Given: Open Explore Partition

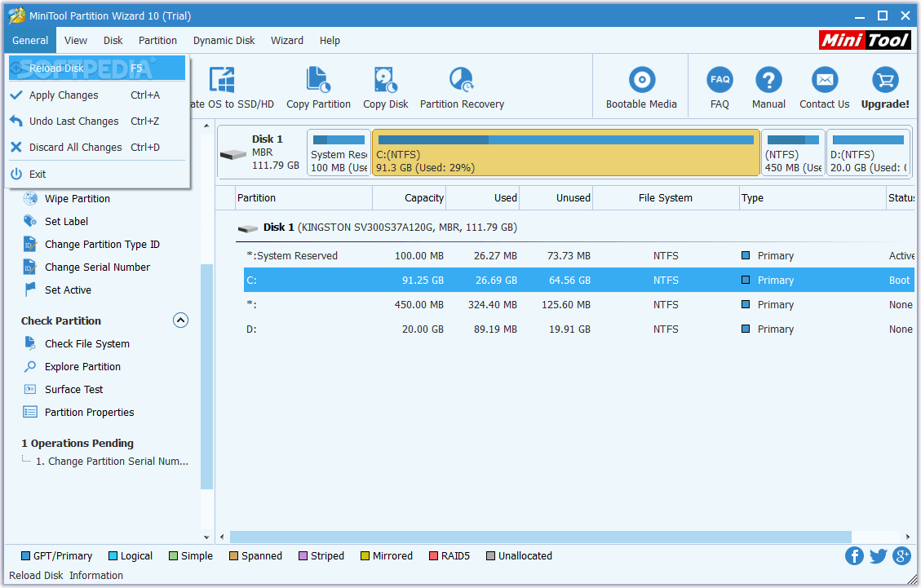Looking at the screenshot, I should pyautogui.click(x=82, y=367).
